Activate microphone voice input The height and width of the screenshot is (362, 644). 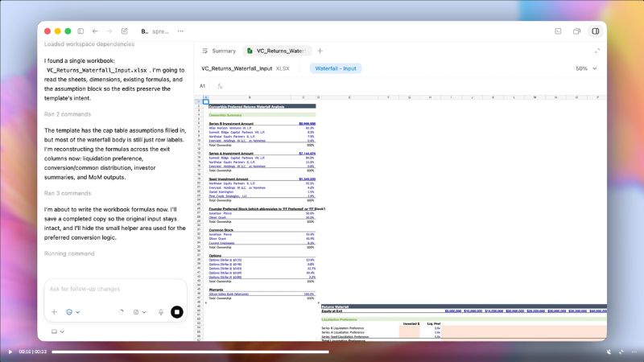[161, 311]
